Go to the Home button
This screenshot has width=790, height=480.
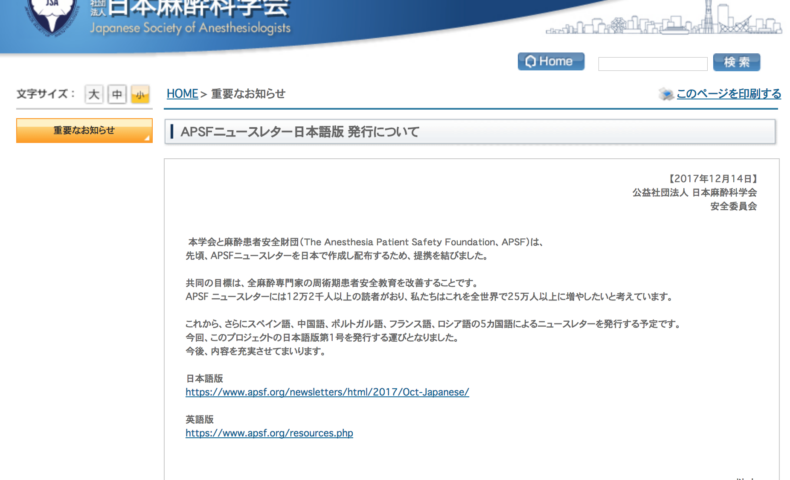point(551,61)
